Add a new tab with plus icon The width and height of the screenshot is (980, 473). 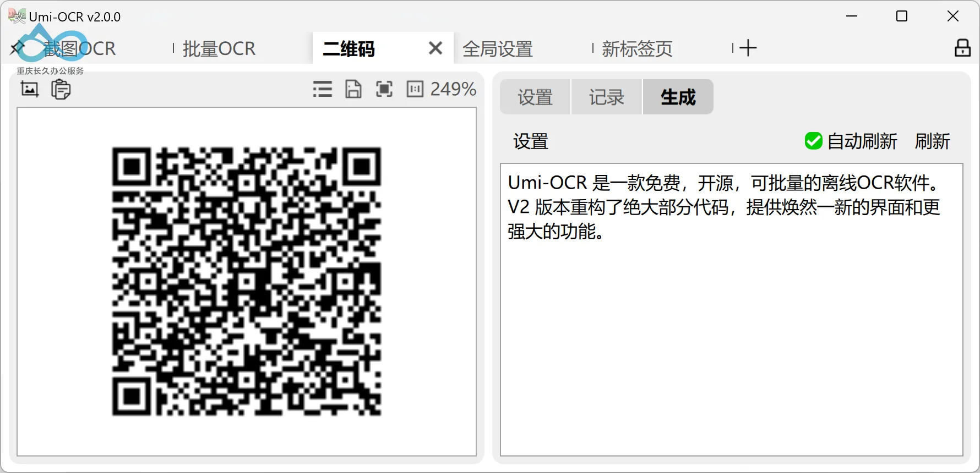tap(748, 48)
